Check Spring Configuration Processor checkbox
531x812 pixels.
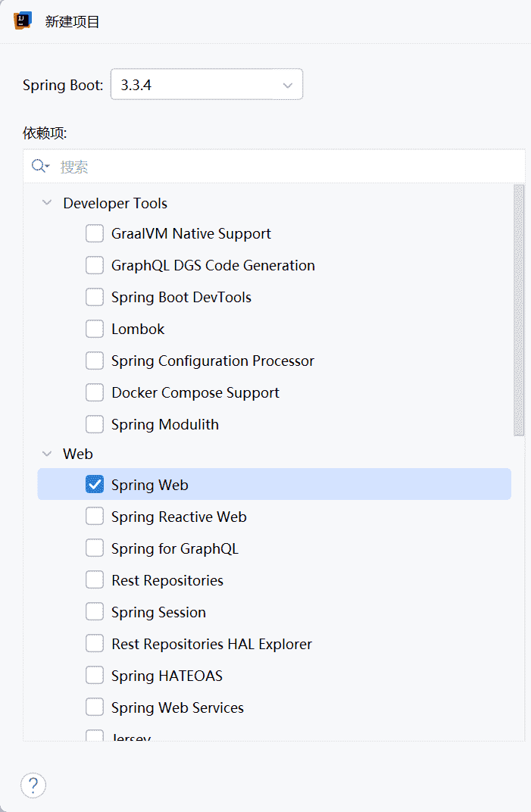point(95,361)
